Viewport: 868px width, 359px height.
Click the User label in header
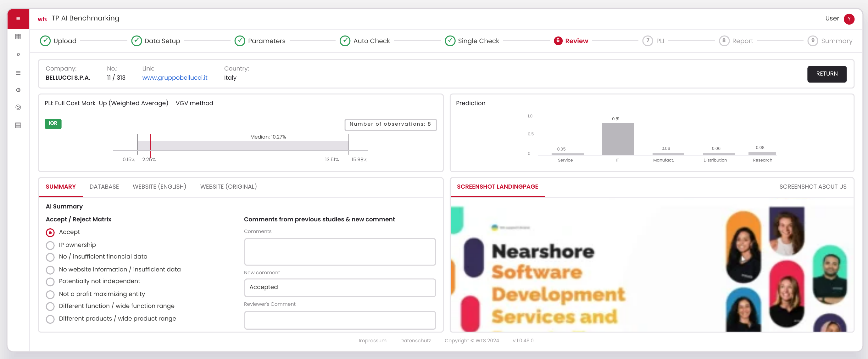tap(832, 19)
